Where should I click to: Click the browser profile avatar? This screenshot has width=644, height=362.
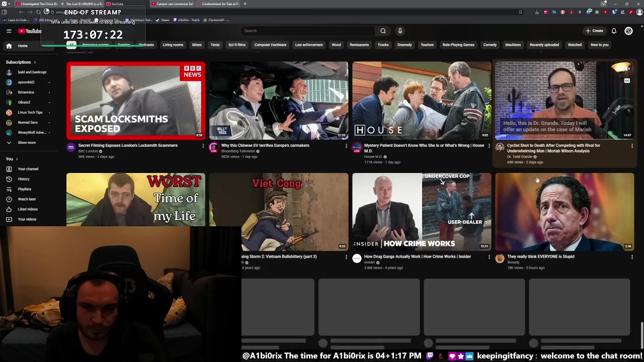(640, 12)
